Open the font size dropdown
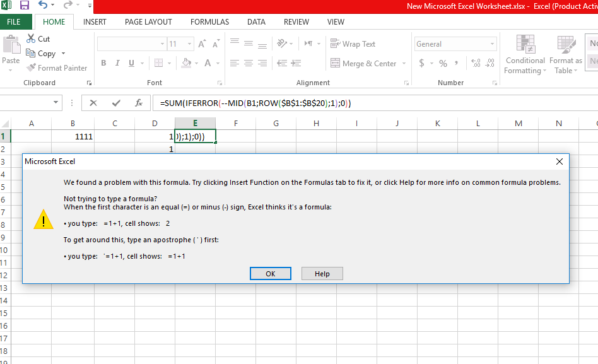 189,44
